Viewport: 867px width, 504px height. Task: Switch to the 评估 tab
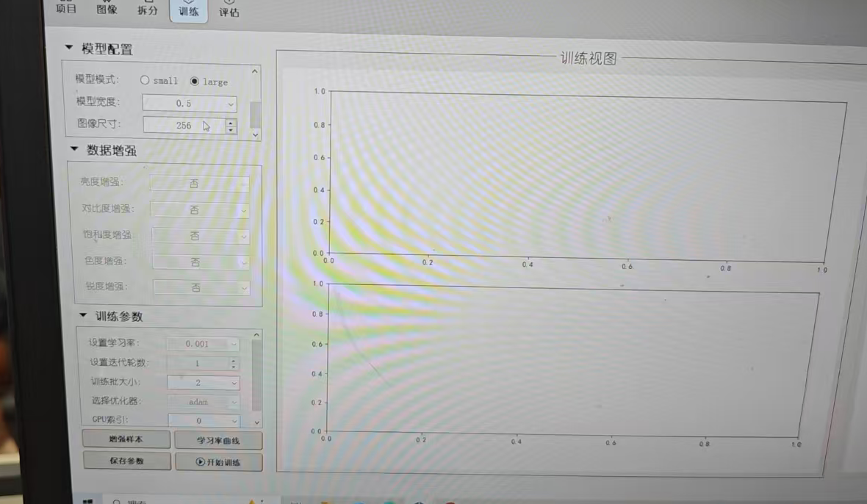pos(229,11)
